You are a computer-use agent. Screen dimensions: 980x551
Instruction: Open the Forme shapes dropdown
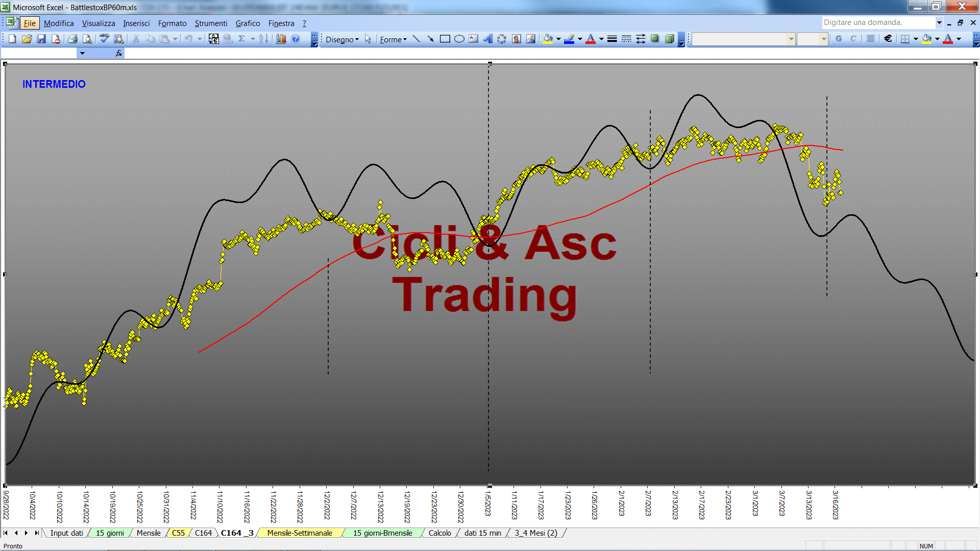393,39
